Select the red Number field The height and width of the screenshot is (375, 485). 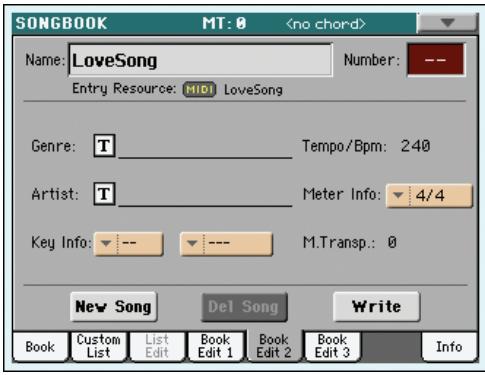[x=436, y=59]
